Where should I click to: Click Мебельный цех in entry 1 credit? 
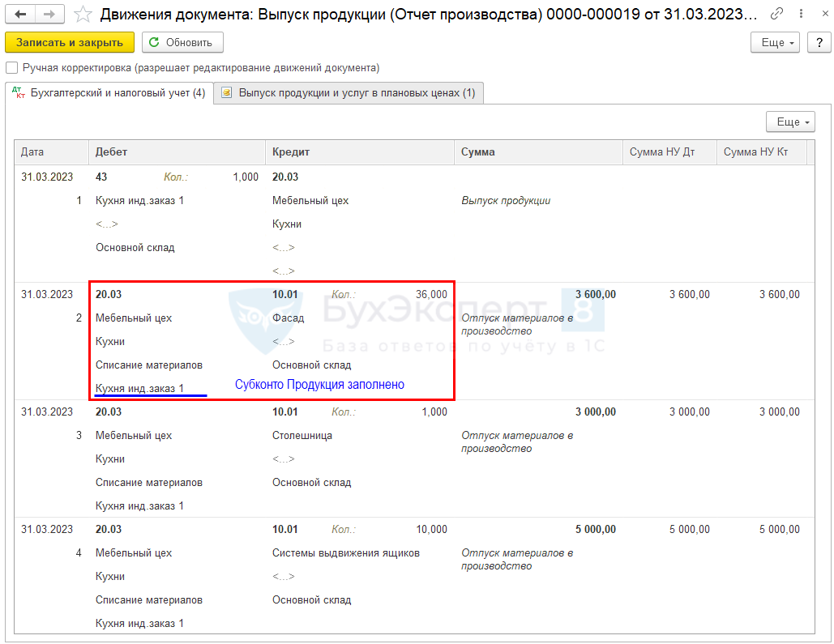[x=310, y=201]
